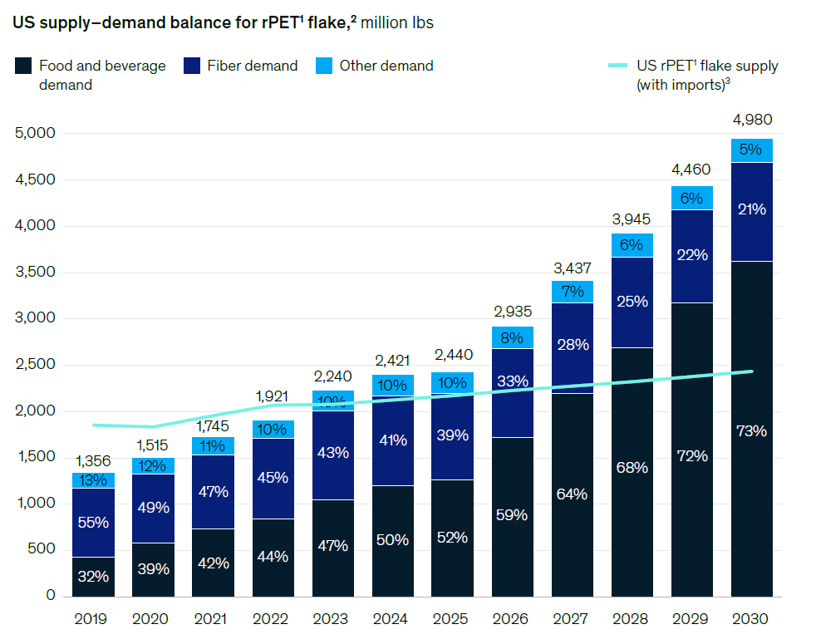Select the 5% other segment in 2030
This screenshot has height=644, width=816.
[x=750, y=150]
